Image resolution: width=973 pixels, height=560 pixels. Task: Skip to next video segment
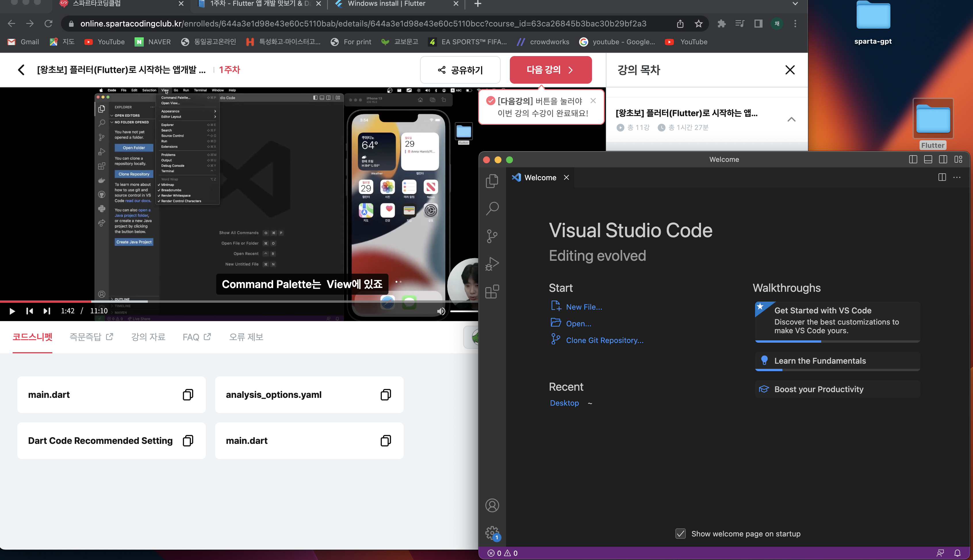coord(47,311)
